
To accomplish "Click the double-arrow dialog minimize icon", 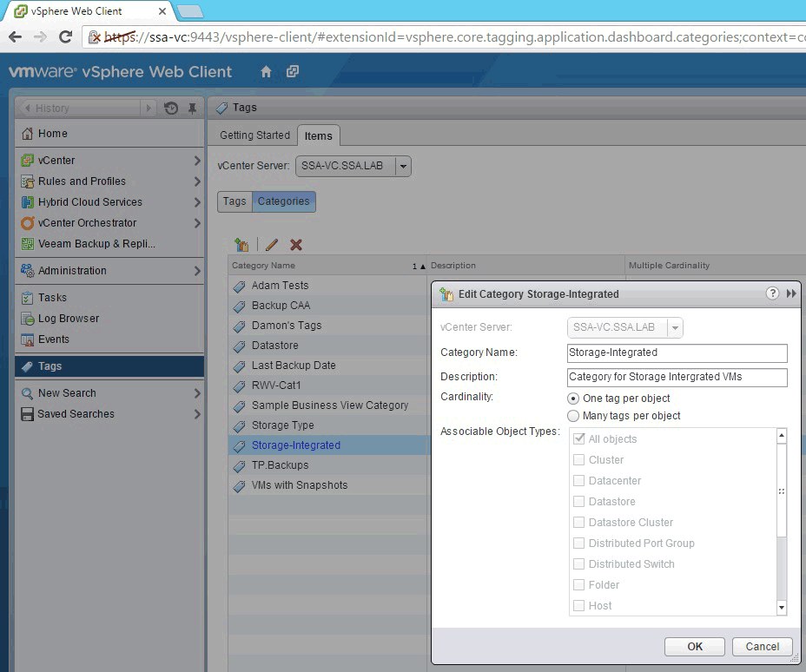I will [x=791, y=293].
